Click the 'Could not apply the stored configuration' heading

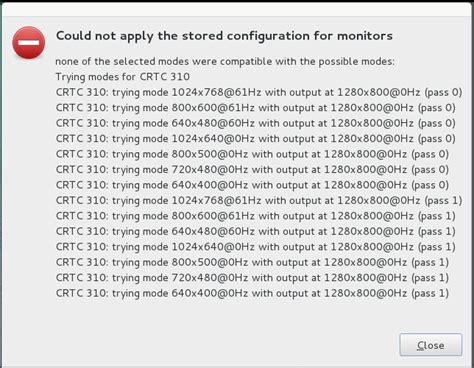pyautogui.click(x=224, y=36)
